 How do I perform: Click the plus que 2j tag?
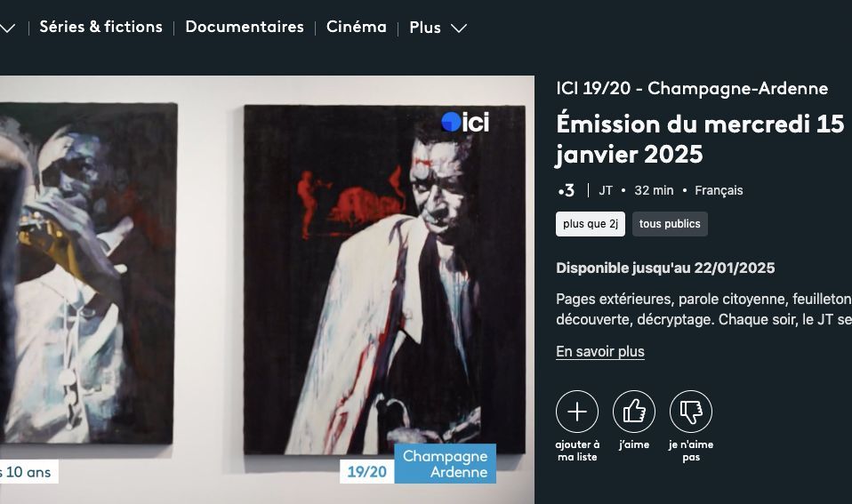point(591,224)
